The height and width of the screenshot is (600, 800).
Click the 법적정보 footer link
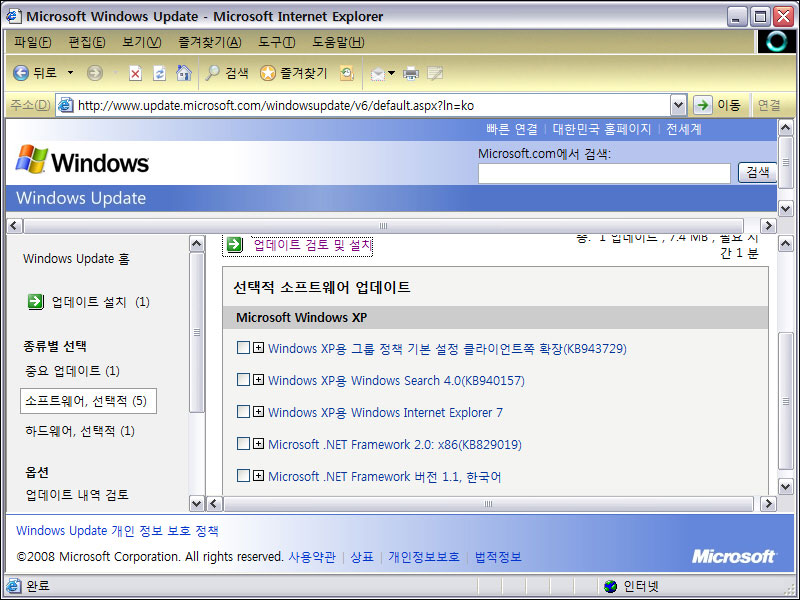(498, 557)
